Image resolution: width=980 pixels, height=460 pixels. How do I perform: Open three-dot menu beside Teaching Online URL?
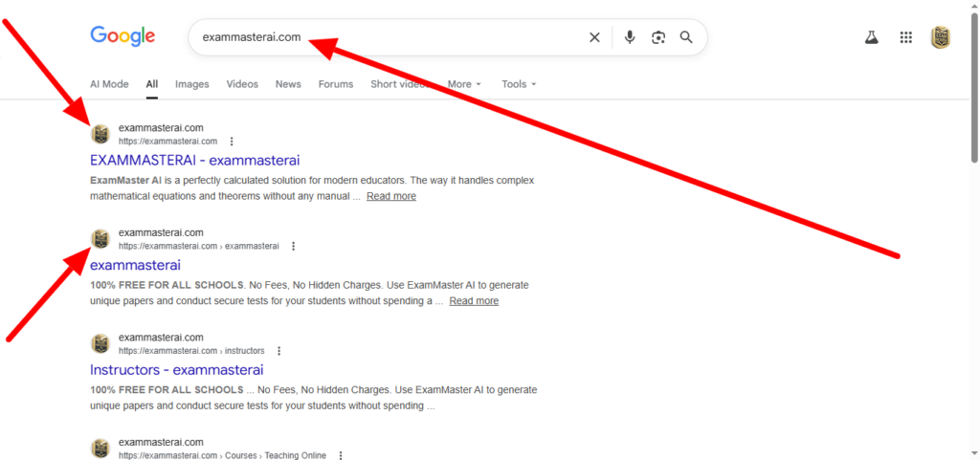[x=341, y=455]
